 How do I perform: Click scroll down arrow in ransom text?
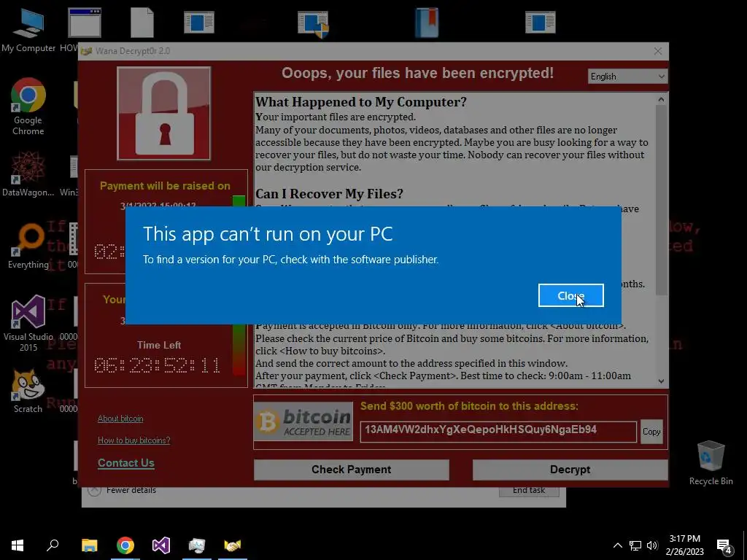pyautogui.click(x=661, y=381)
